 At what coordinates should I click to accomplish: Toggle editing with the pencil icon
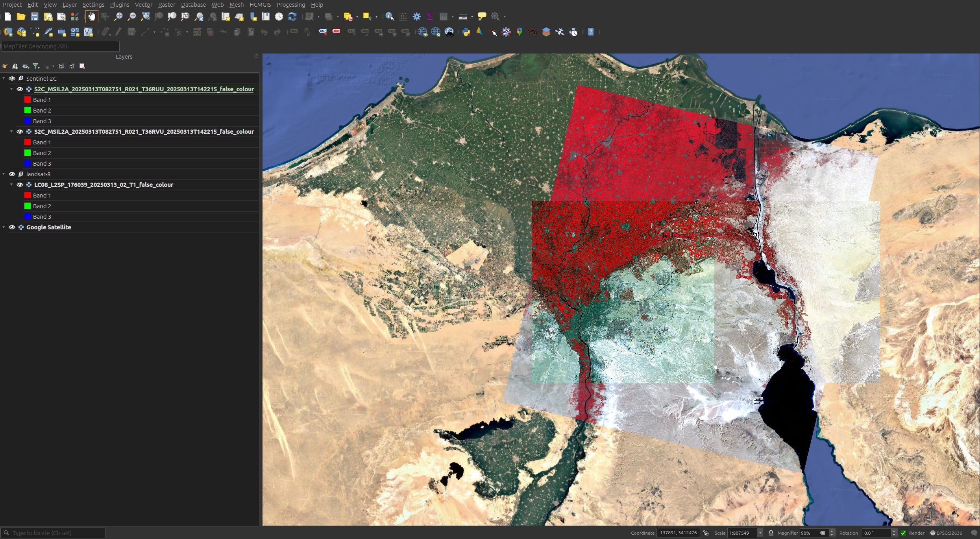(118, 32)
